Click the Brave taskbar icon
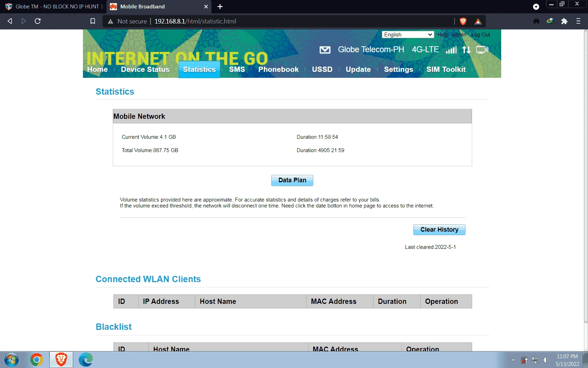 [x=61, y=360]
